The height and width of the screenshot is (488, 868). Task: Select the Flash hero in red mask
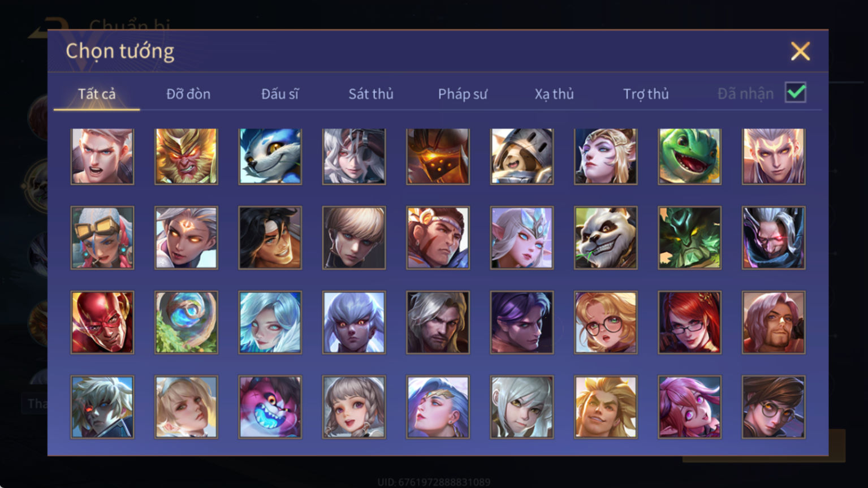click(102, 322)
